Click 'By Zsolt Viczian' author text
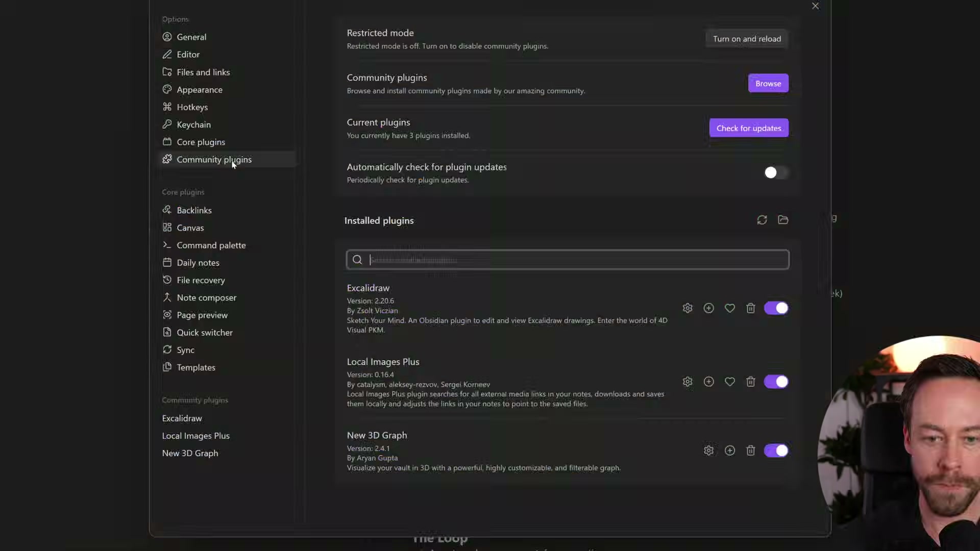The width and height of the screenshot is (980, 551). pos(372,311)
